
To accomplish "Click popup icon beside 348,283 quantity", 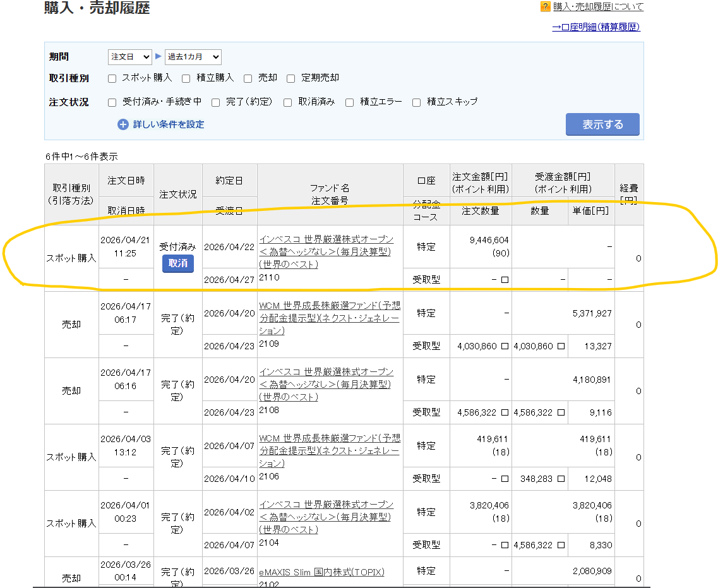I will [x=561, y=479].
